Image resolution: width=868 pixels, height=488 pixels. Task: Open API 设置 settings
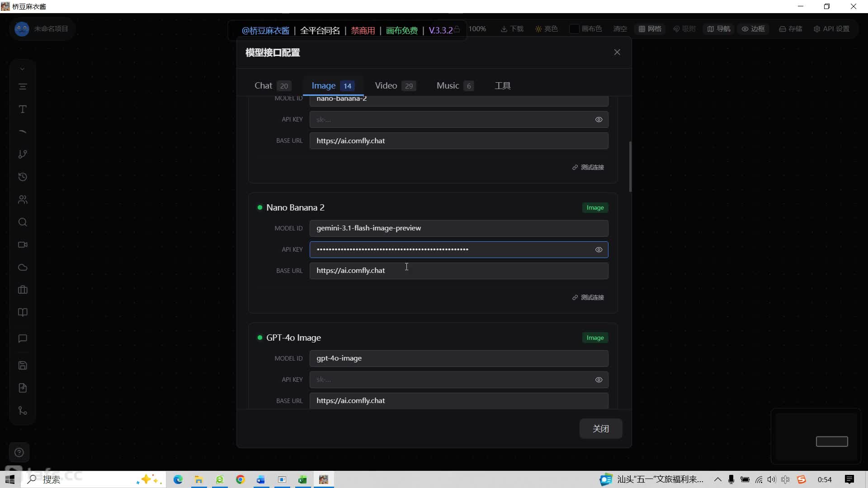click(831, 29)
